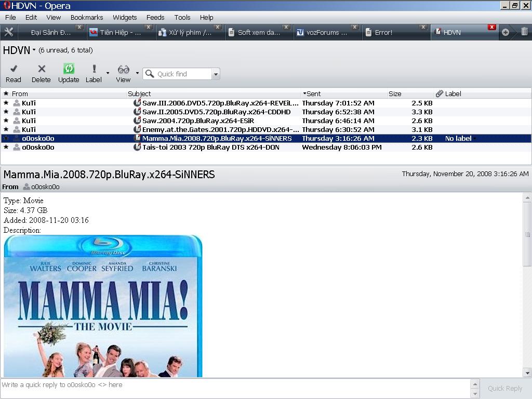Click the quick reply text field
The image size is (532, 399).
(x=234, y=385)
